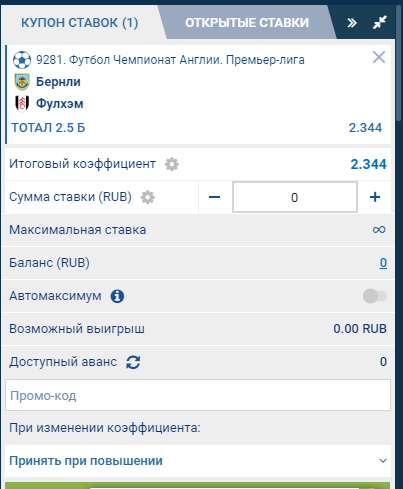Screen dimensions: 403x489
Task: Click the Промо-код input field
Action: click(198, 395)
